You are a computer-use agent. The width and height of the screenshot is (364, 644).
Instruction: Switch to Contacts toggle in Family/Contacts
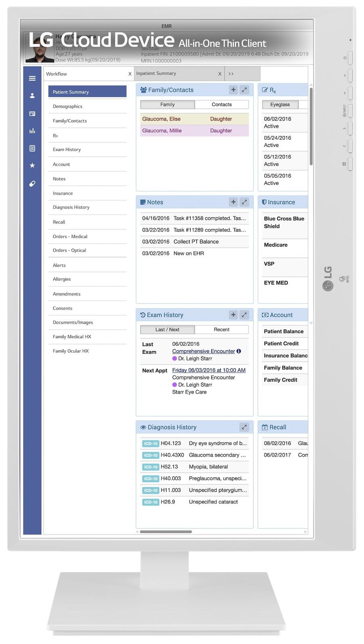[222, 104]
